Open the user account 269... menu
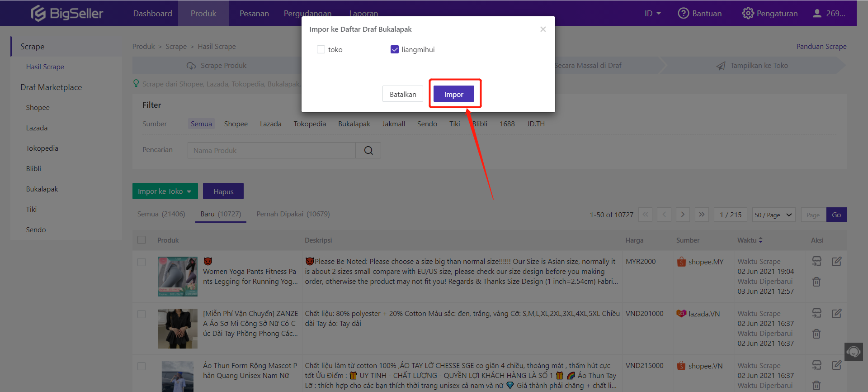The height and width of the screenshot is (392, 868). (829, 13)
